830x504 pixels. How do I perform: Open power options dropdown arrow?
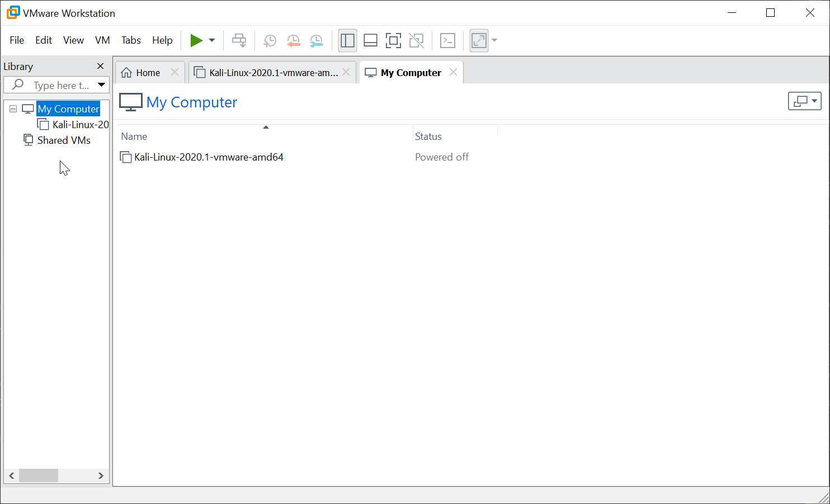(212, 40)
